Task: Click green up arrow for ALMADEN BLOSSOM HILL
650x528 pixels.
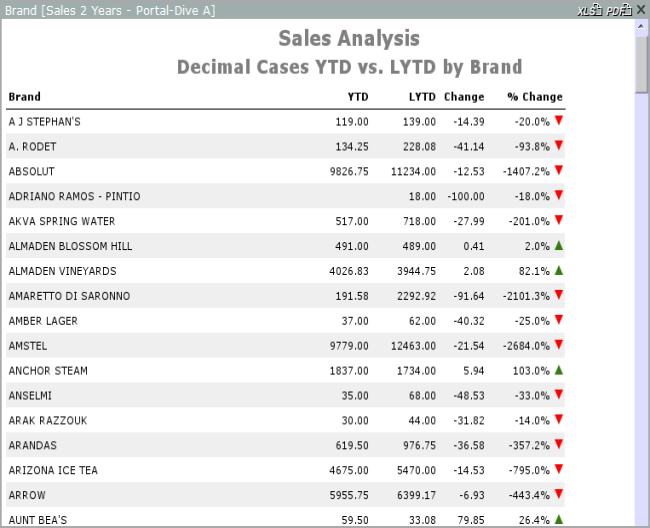Action: click(x=559, y=245)
